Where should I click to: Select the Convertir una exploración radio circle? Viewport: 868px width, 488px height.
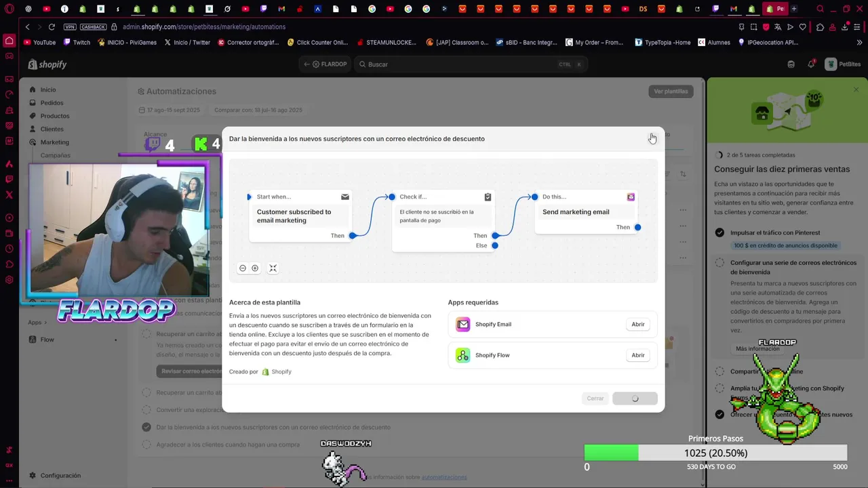point(146,410)
